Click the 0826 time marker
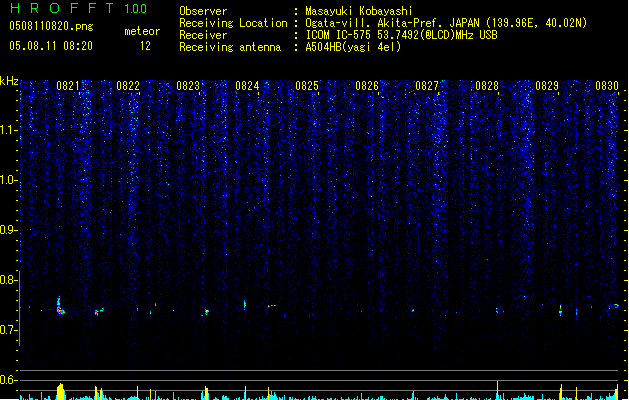This screenshot has width=629, height=400. point(367,86)
